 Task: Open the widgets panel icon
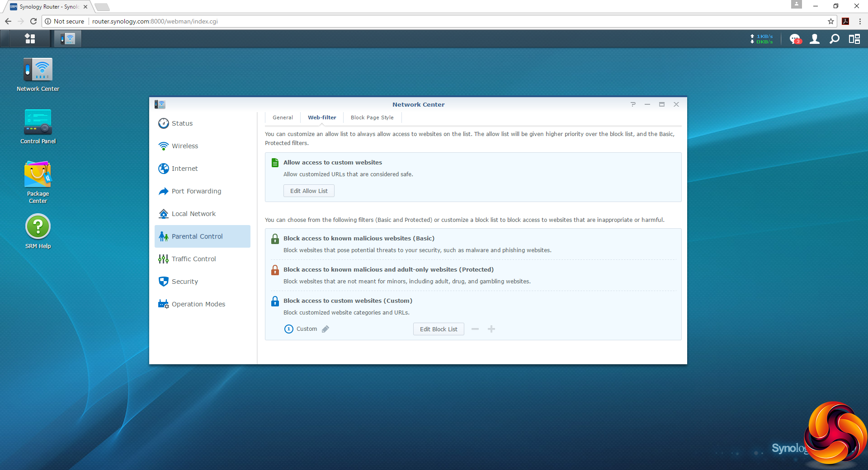point(854,39)
